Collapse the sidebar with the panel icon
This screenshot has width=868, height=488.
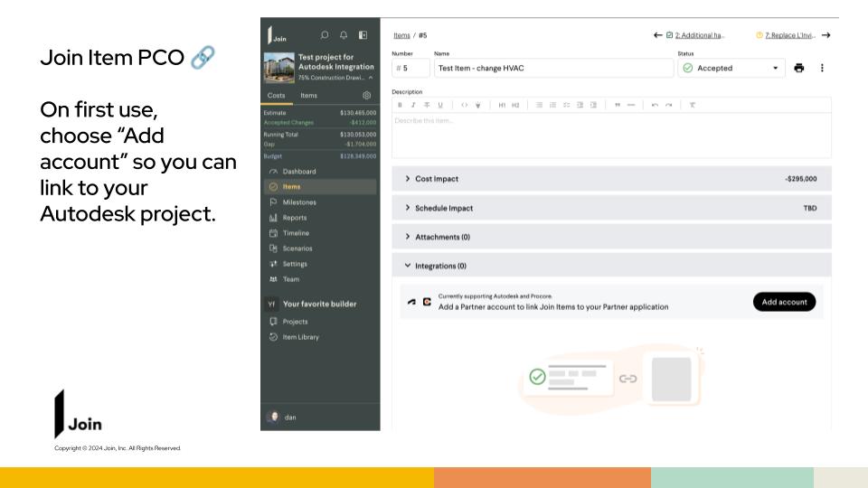363,35
